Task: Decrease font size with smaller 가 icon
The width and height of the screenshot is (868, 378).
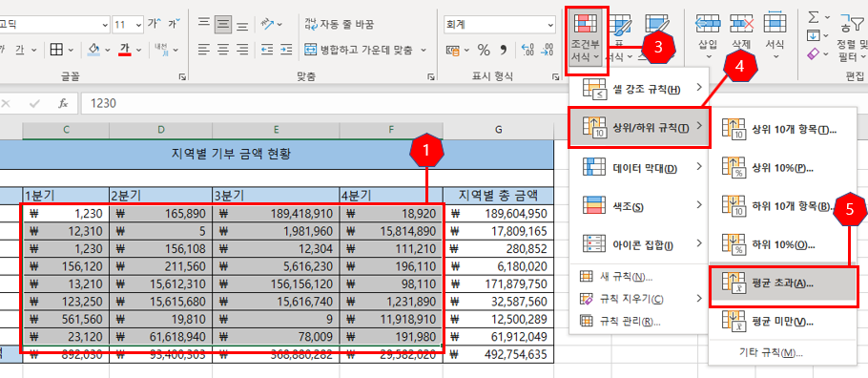Action: 174,24
